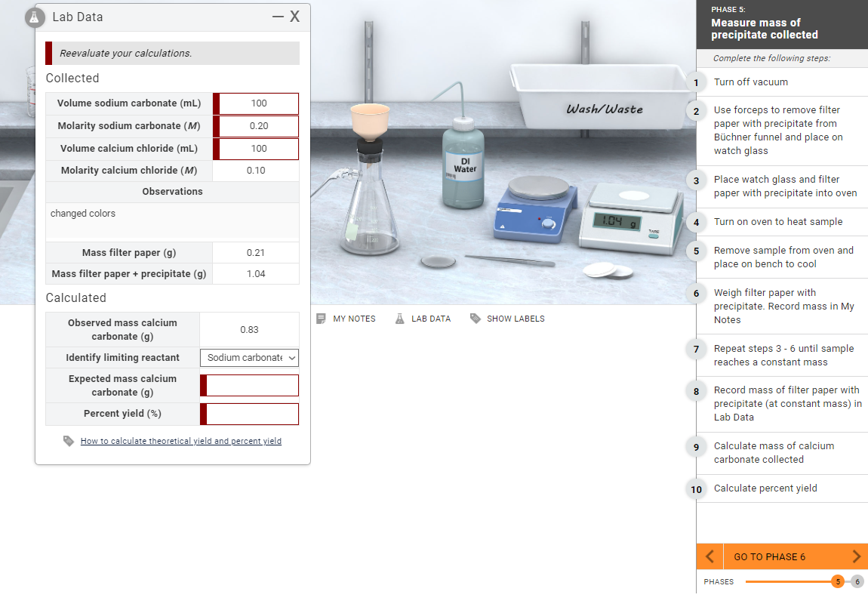The image size is (868, 607).
Task: Click Observed mass calcium carbonate value 0.83
Action: click(x=250, y=330)
